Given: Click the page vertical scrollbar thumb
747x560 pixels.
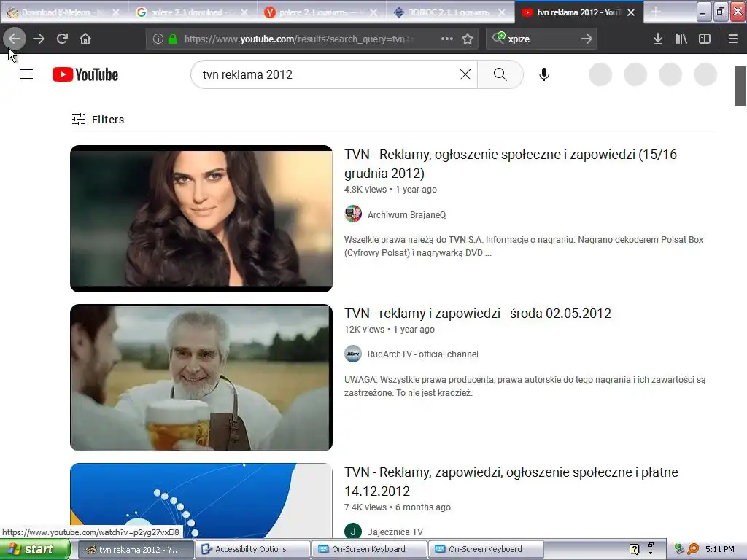Looking at the screenshot, I should [x=741, y=86].
